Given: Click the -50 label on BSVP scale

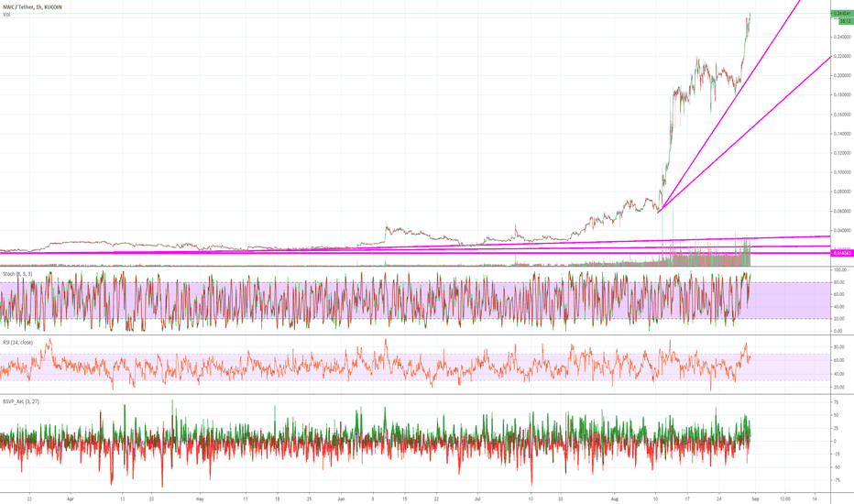Looking at the screenshot, I should pos(836,467).
